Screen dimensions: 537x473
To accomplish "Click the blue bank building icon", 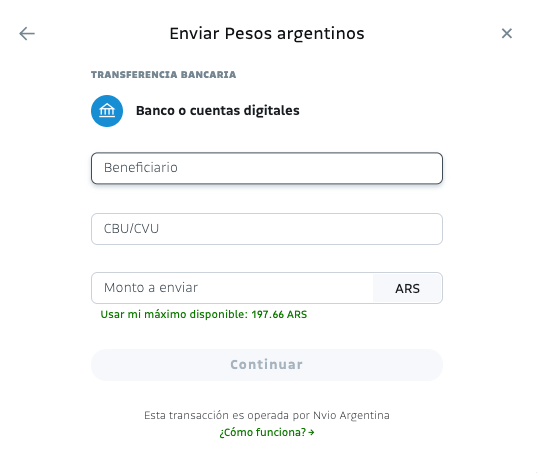I will 107,111.
